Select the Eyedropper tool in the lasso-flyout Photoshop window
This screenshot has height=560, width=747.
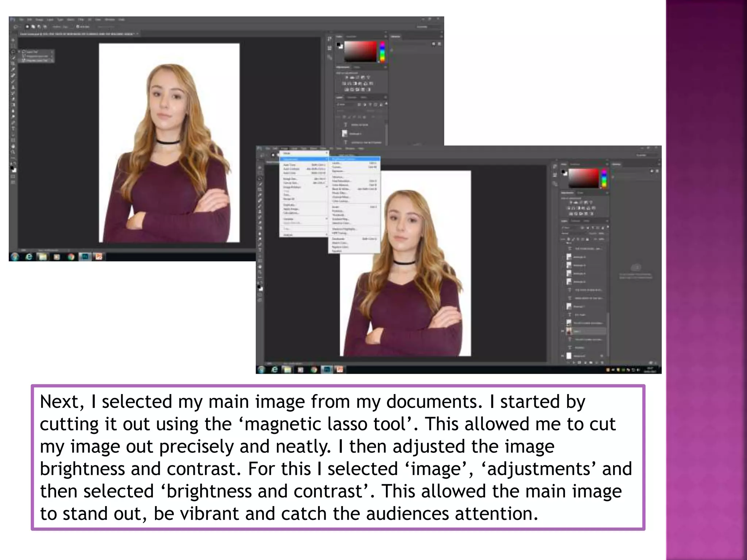tap(13, 69)
